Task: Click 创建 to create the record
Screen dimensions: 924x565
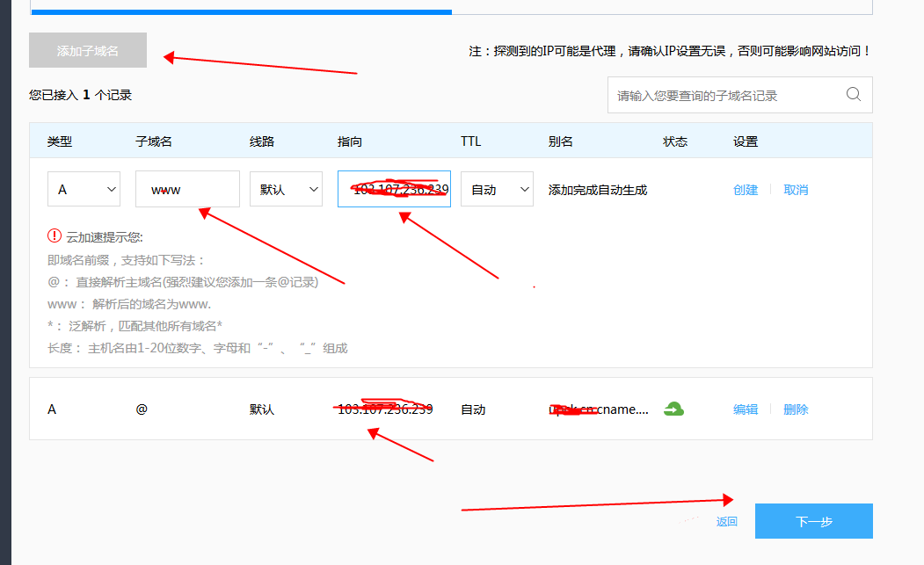Action: pos(746,190)
